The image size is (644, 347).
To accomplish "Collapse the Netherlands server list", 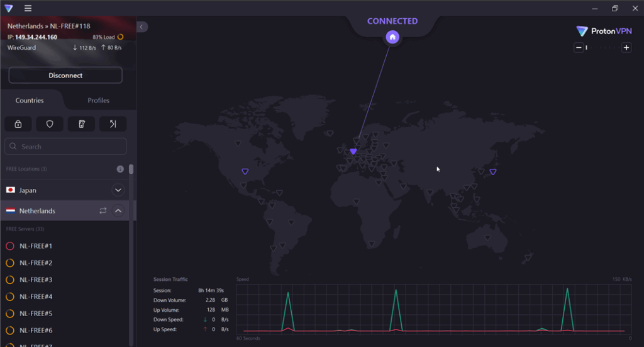I will click(118, 211).
